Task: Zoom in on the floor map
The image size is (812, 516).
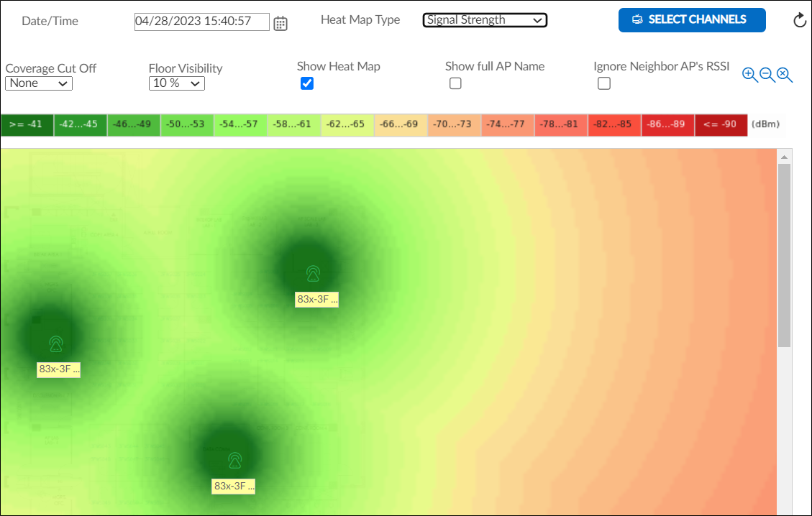Action: [750, 74]
